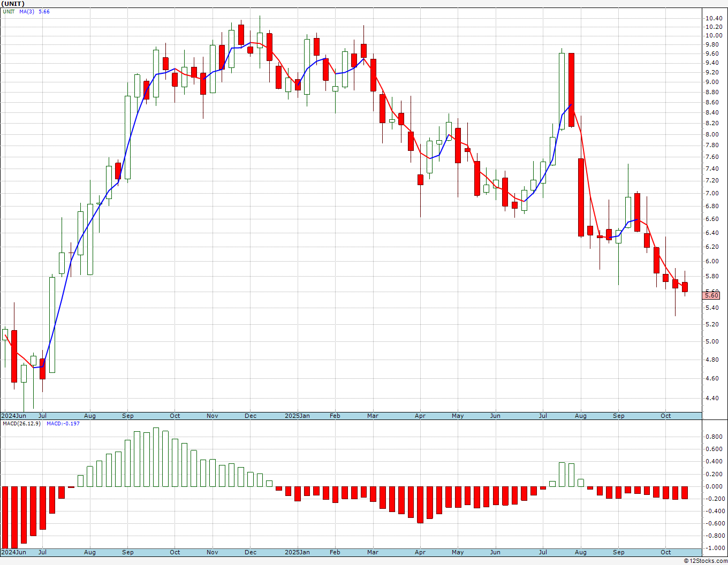Click the 12Stocks.com watermark link

pos(706,561)
